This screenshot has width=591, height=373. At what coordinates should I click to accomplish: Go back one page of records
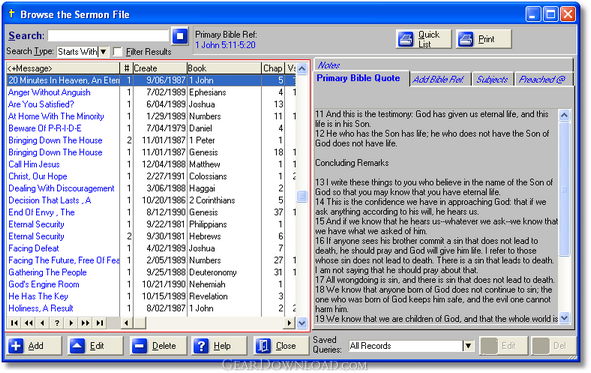pos(29,323)
